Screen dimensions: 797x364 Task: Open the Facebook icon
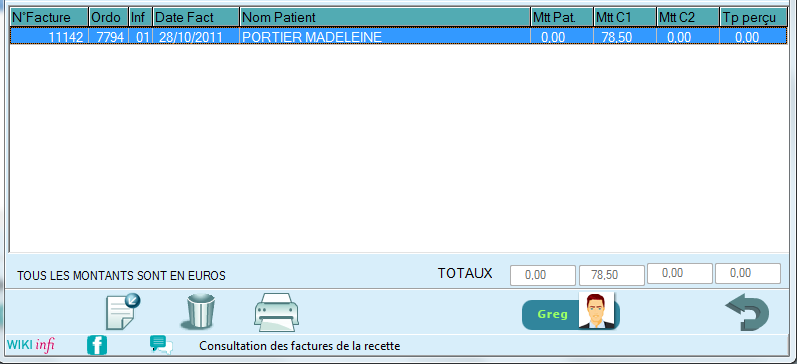click(x=97, y=345)
